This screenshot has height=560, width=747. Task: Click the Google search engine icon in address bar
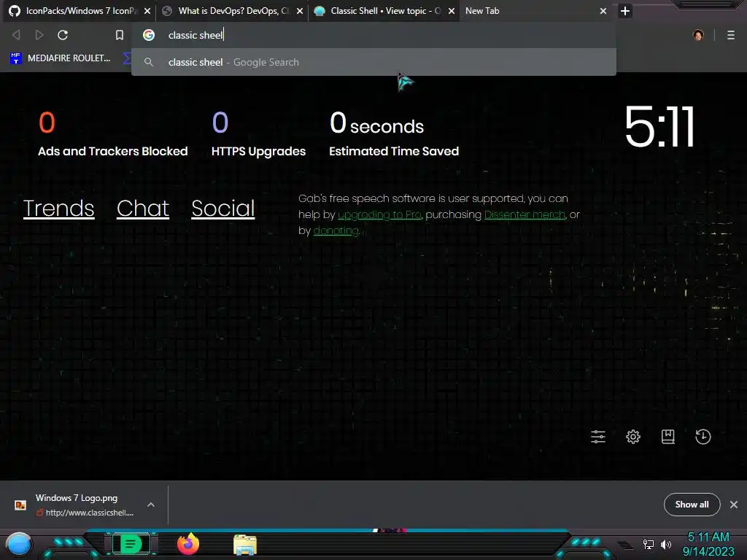pos(149,35)
